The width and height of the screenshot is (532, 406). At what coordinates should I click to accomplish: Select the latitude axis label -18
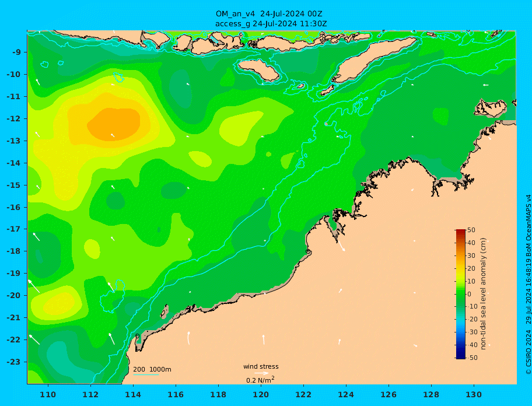[13, 251]
